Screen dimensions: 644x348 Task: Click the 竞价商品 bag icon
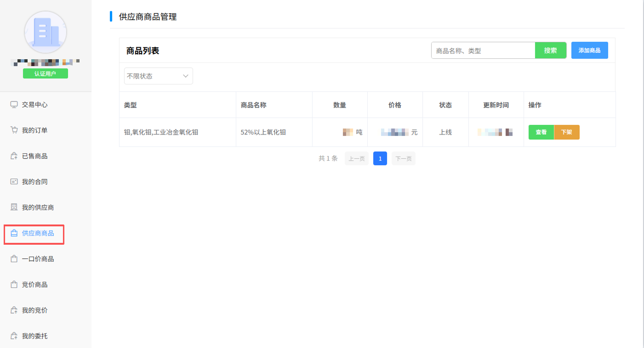point(14,285)
